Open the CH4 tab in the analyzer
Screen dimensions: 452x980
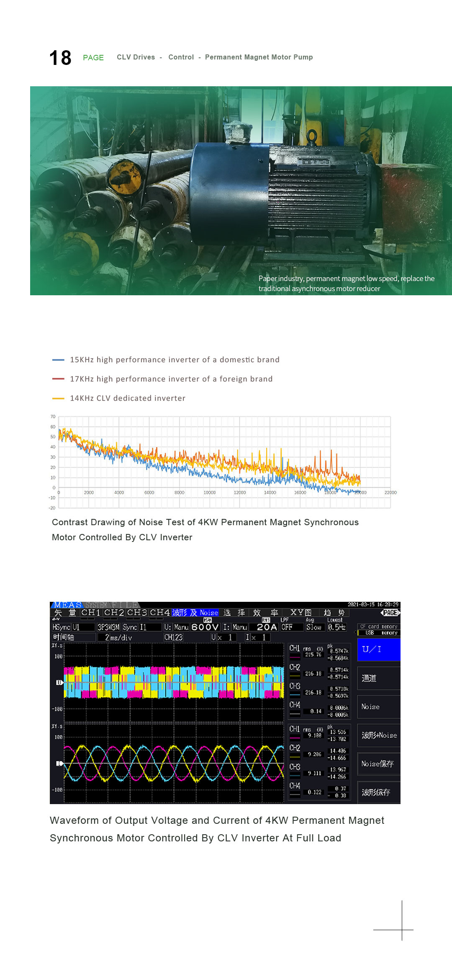[160, 613]
